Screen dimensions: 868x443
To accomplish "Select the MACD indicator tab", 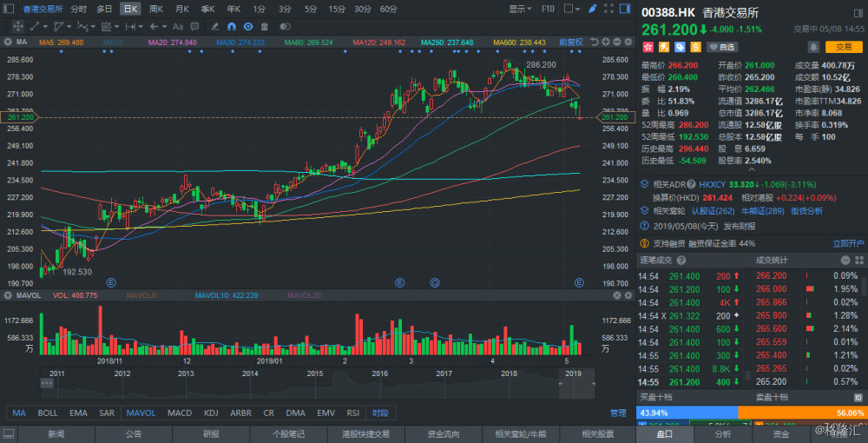I will click(x=180, y=413).
